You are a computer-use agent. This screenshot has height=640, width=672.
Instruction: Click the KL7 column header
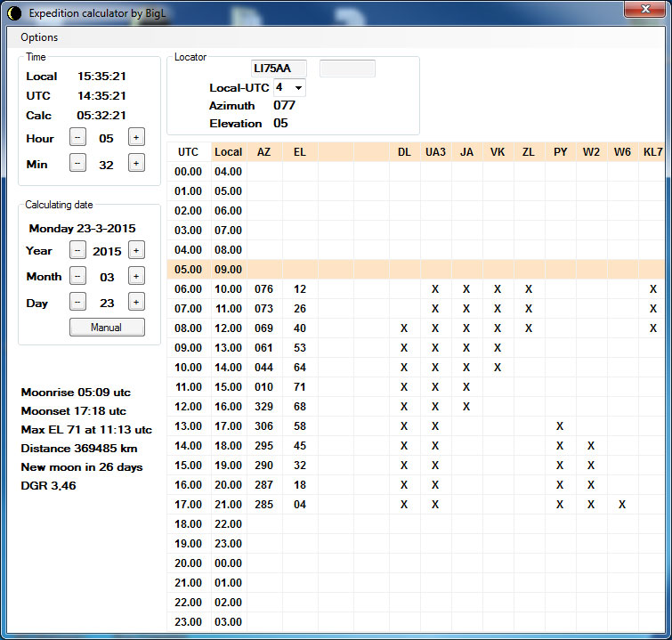[652, 151]
